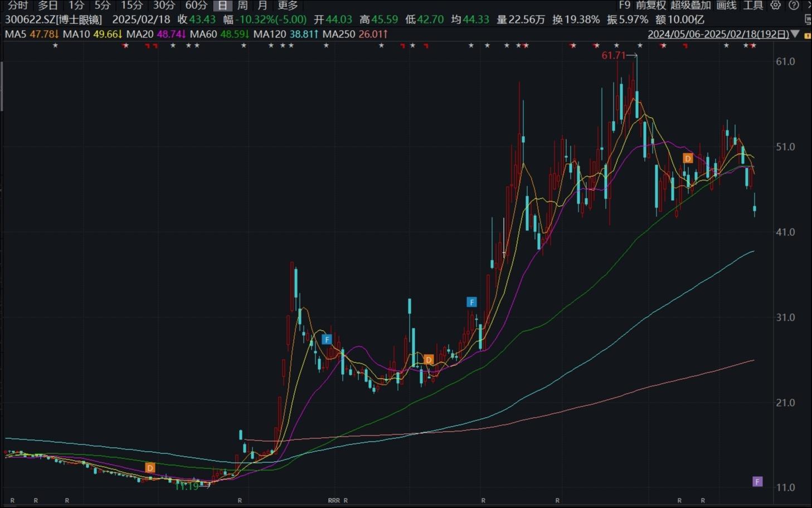Image resolution: width=812 pixels, height=508 pixels.
Task: Open the 工具 tools menu
Action: tap(753, 6)
